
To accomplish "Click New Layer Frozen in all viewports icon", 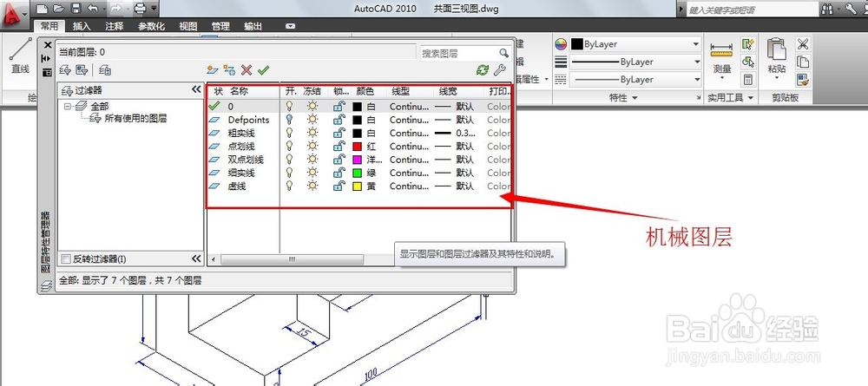I will 229,69.
